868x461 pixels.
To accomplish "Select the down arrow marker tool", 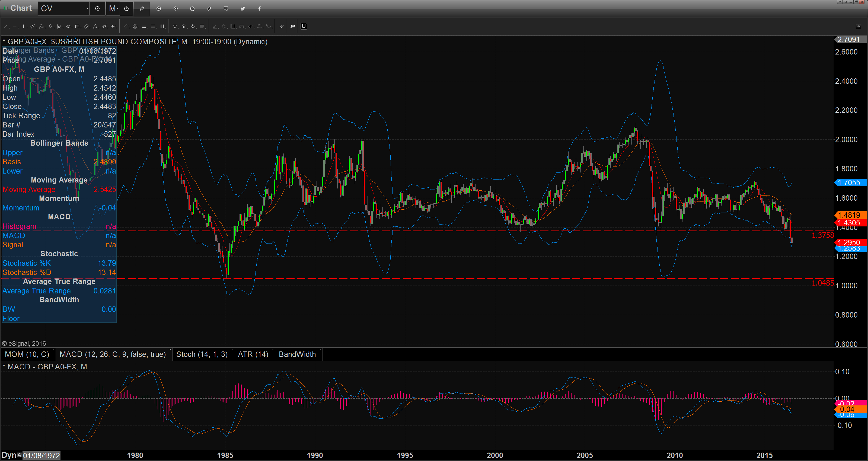I will 193,26.
